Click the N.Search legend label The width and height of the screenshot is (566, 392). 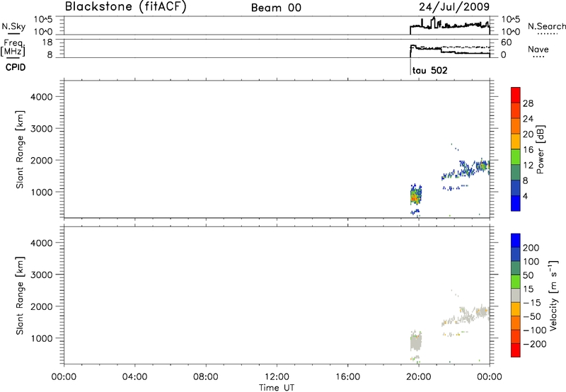click(x=547, y=26)
